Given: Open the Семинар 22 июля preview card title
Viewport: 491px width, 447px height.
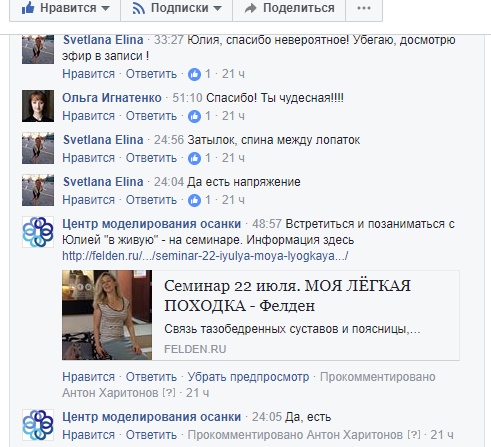Looking at the screenshot, I should [x=287, y=295].
